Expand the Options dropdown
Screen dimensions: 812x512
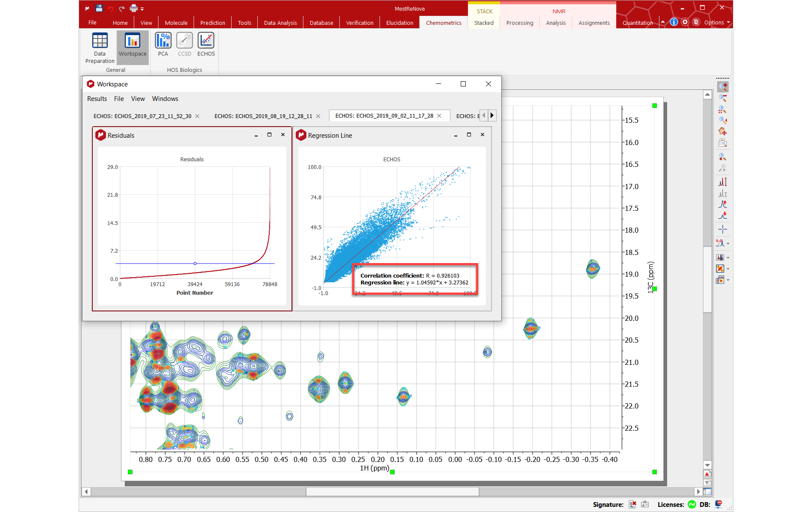coord(717,23)
